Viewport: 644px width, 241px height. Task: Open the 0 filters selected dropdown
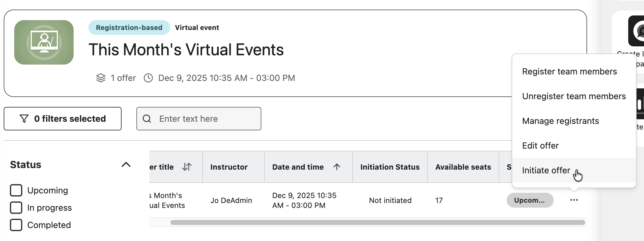62,119
